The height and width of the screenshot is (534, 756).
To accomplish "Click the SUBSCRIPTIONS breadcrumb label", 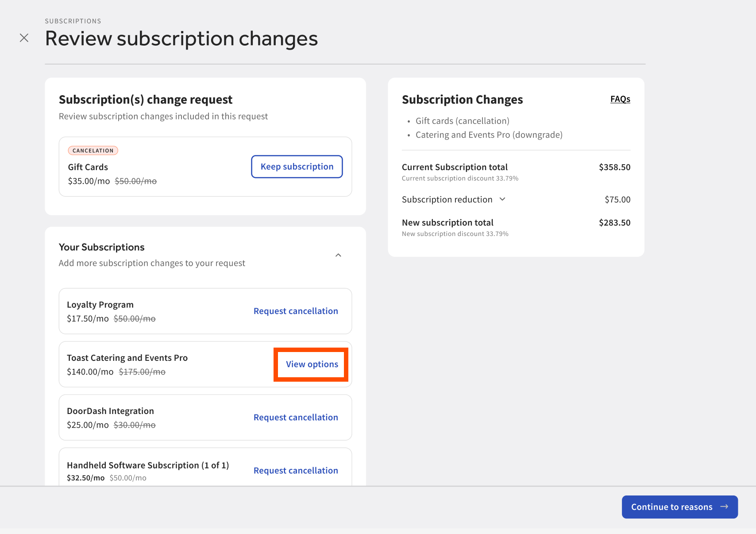I will coord(73,21).
